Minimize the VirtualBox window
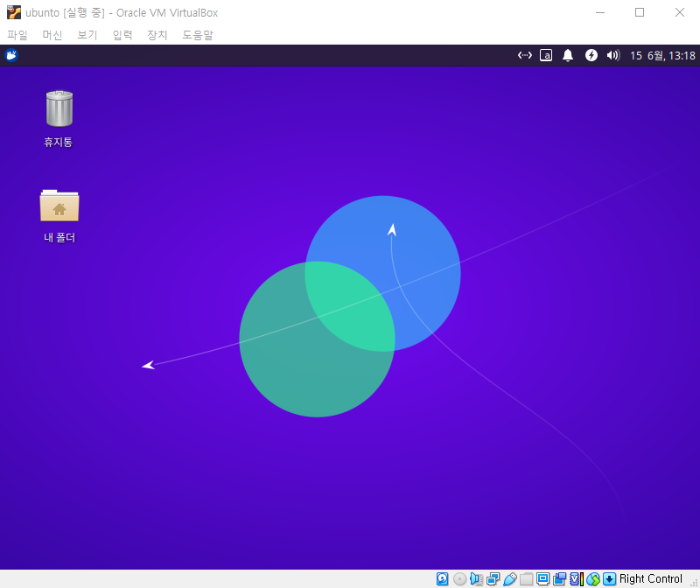The height and width of the screenshot is (588, 700). pos(600,12)
